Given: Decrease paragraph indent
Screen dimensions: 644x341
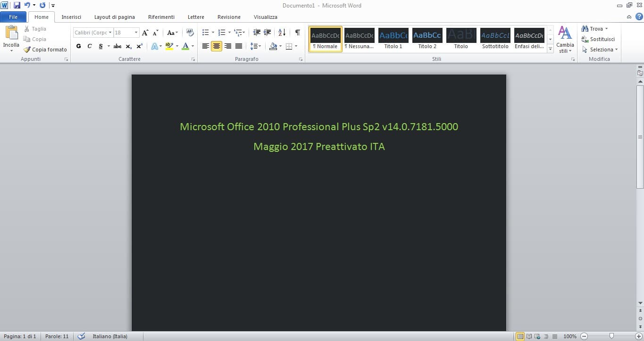Looking at the screenshot, I should (x=257, y=33).
